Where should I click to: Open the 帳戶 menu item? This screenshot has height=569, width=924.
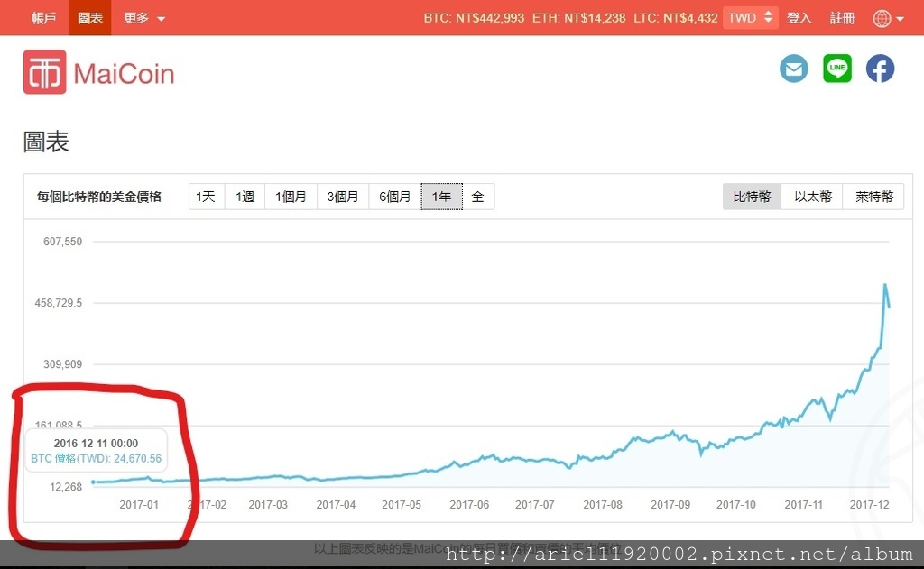click(x=43, y=18)
